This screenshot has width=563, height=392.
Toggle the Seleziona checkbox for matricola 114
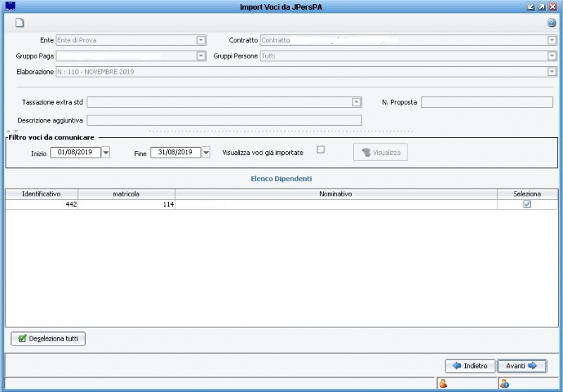(527, 204)
